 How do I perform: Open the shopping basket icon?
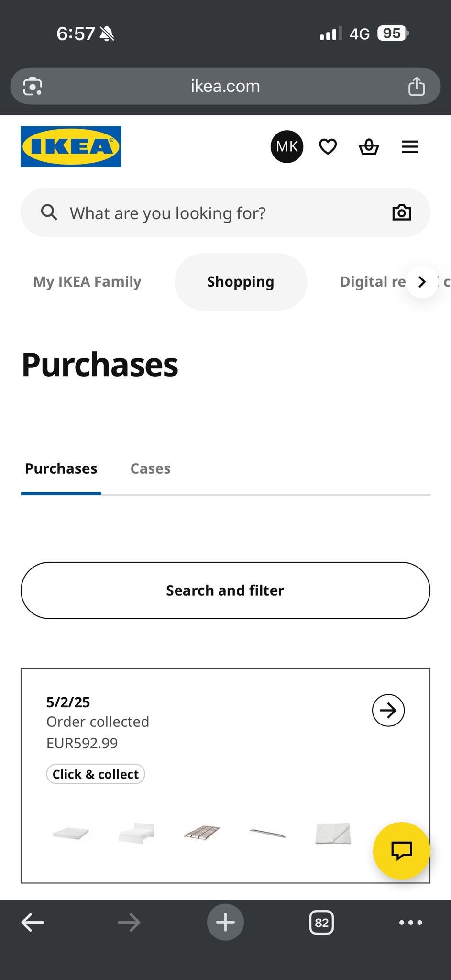[x=369, y=146]
